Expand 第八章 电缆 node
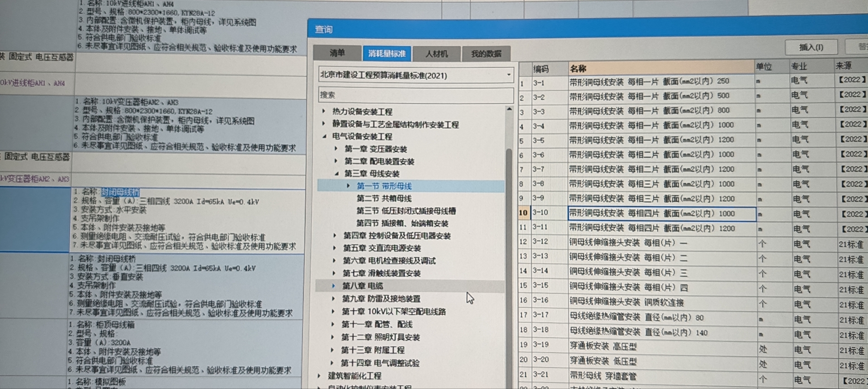This screenshot has width=868, height=389. pos(334,286)
